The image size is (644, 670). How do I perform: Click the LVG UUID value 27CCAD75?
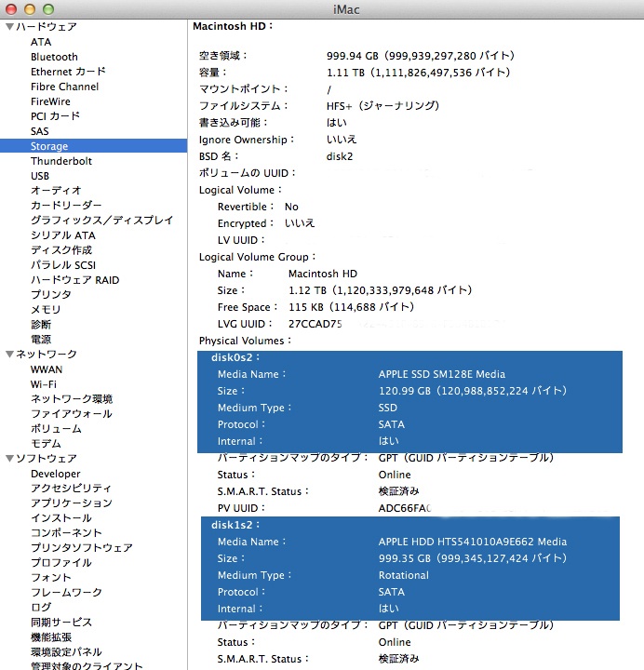[x=315, y=324]
